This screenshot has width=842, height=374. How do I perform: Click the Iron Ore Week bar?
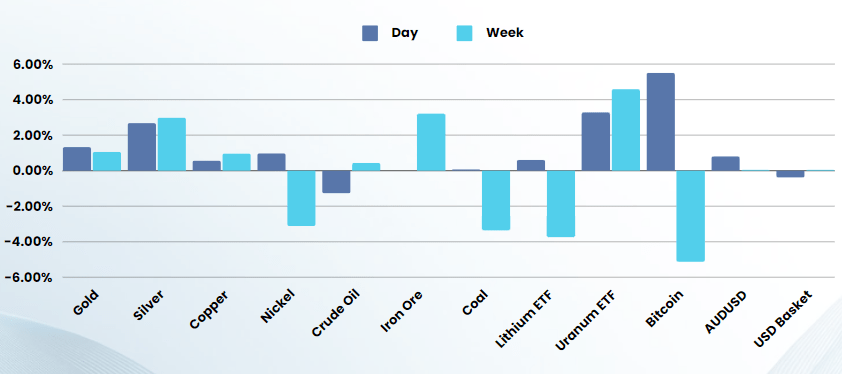click(x=431, y=142)
